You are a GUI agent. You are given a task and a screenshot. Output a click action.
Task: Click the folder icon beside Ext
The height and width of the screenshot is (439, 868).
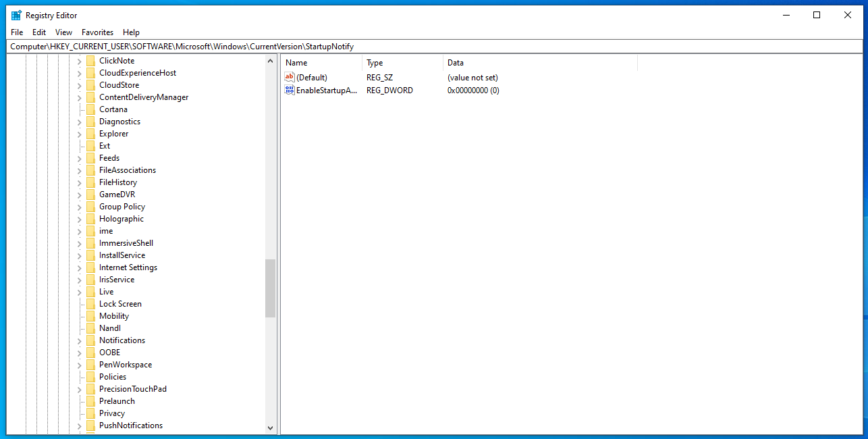click(90, 146)
